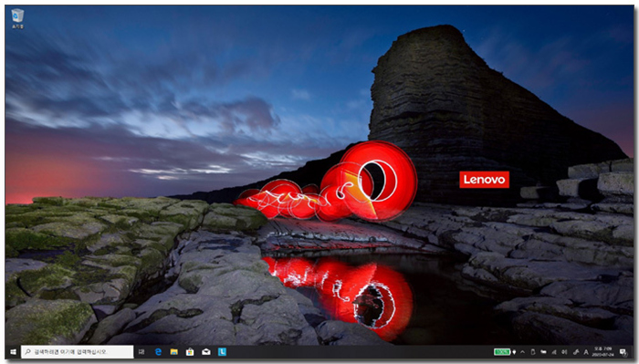Select the Recycle Bin desktop icon
This screenshot has height=364, width=639.
(x=17, y=19)
